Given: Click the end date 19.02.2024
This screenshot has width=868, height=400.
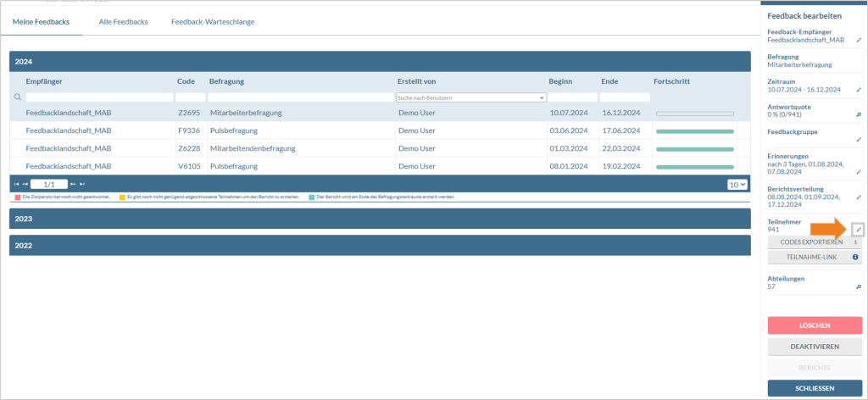Looking at the screenshot, I should pos(621,167).
